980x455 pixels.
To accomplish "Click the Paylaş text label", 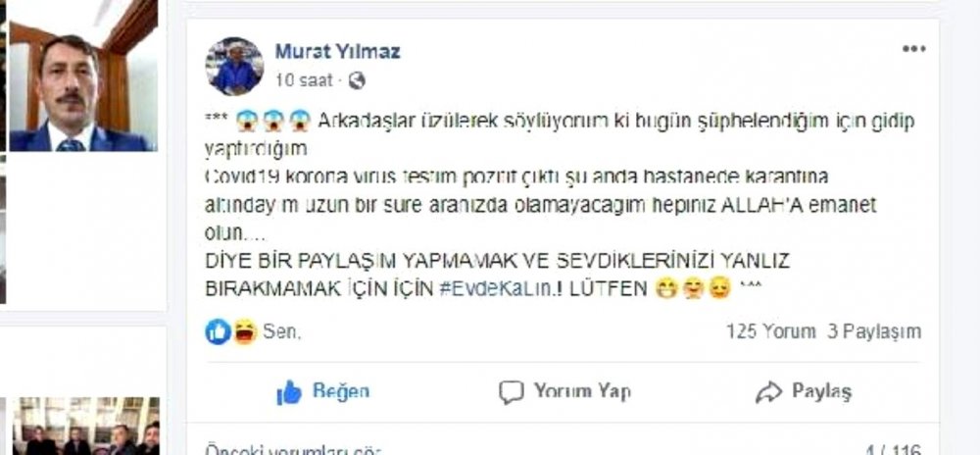I will [822, 391].
